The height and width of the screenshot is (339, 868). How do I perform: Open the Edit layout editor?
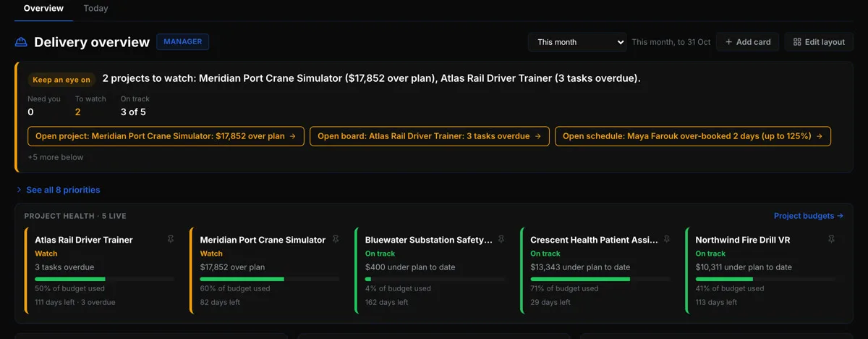click(x=819, y=42)
